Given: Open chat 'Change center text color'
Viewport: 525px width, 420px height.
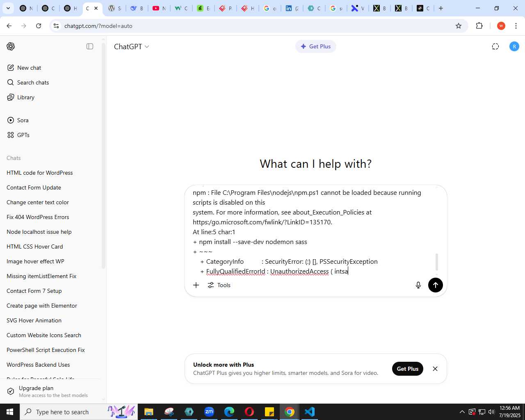Looking at the screenshot, I should tap(38, 202).
